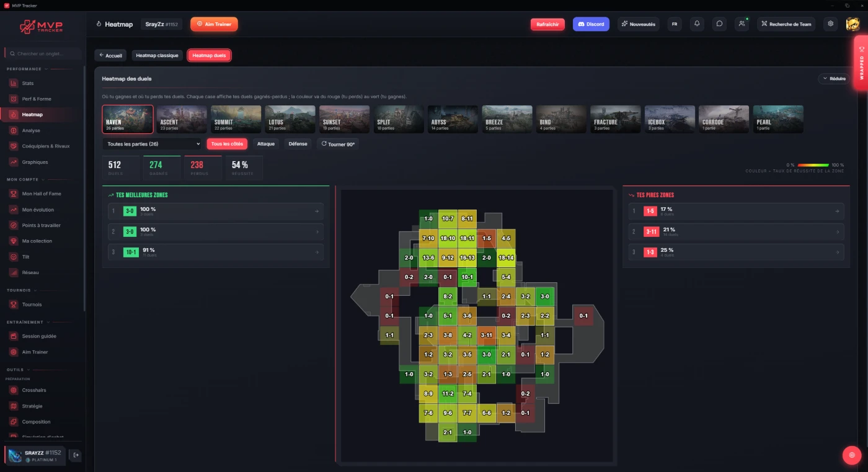Collapse the ENTRAÎNEMENT sidebar section

pyautogui.click(x=28, y=322)
